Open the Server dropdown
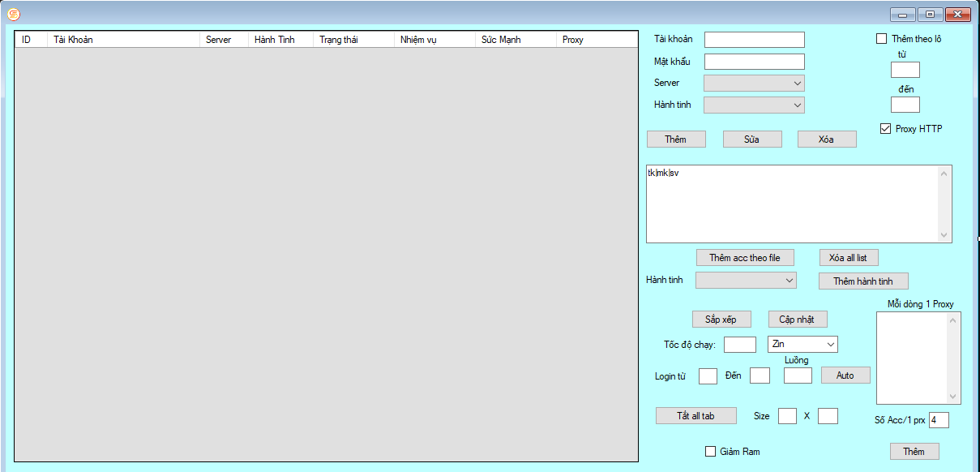The height and width of the screenshot is (472, 980). [x=754, y=83]
